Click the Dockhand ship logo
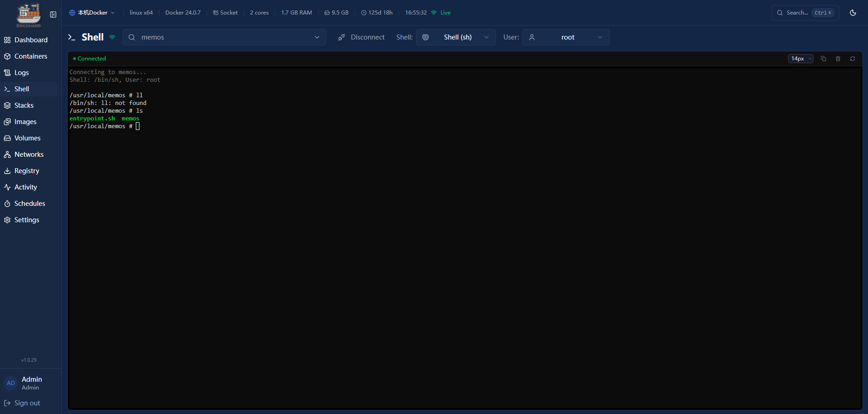Viewport: 868px width, 414px height. [29, 15]
